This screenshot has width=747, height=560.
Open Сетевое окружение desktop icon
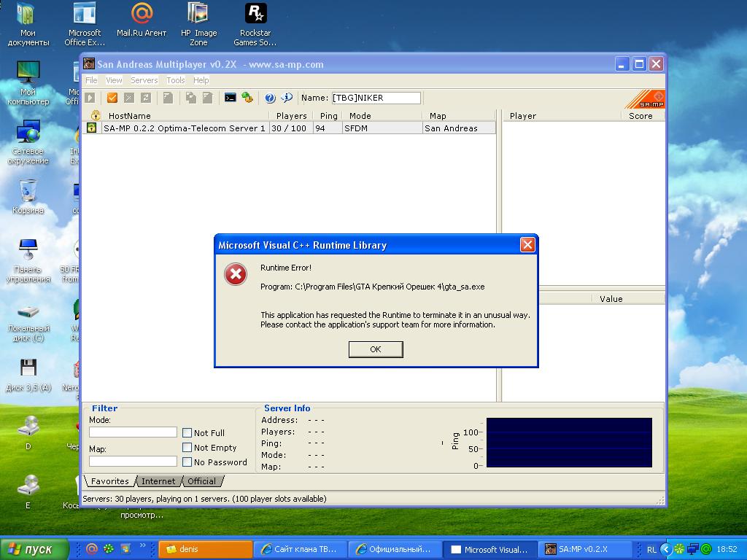click(28, 142)
